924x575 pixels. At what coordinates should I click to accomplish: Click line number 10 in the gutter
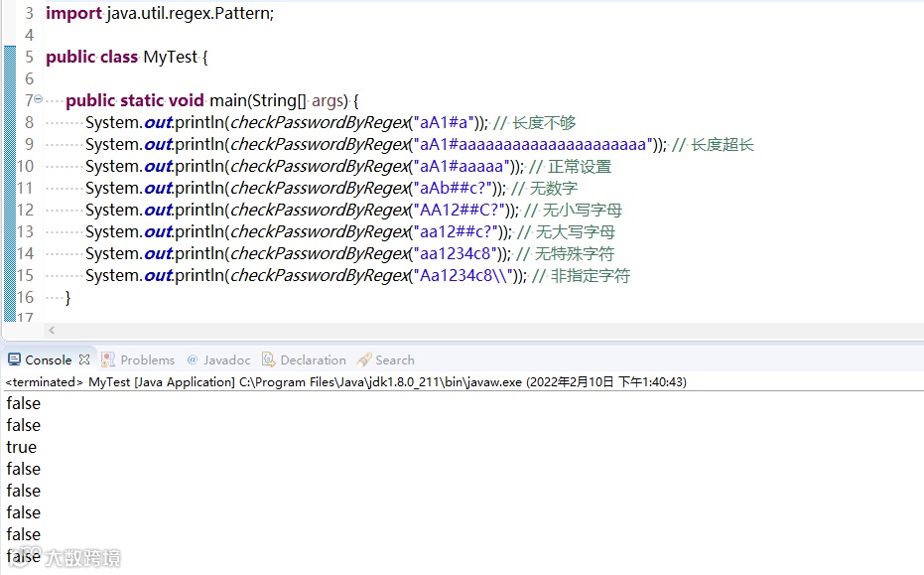(x=25, y=166)
